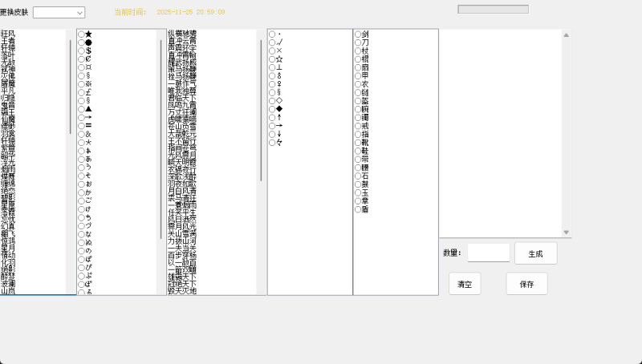Screen dimensions: 642x364
Task: Select the 剑 radio button
Action: pyautogui.click(x=358, y=34)
